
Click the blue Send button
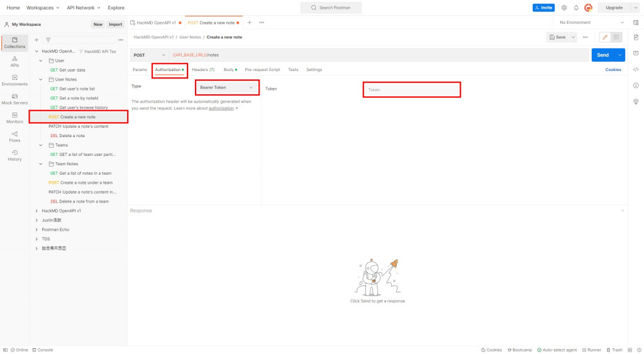click(x=602, y=55)
